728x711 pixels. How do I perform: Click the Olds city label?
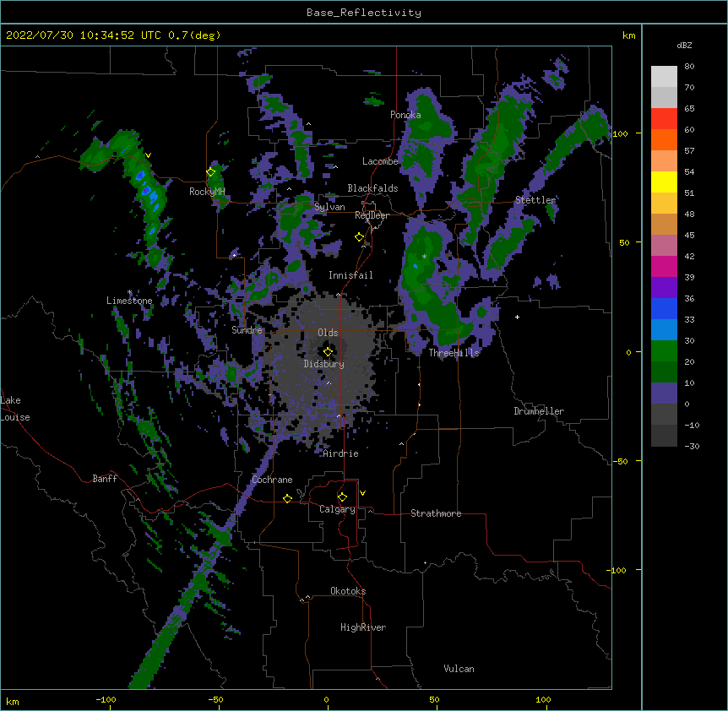[328, 333]
